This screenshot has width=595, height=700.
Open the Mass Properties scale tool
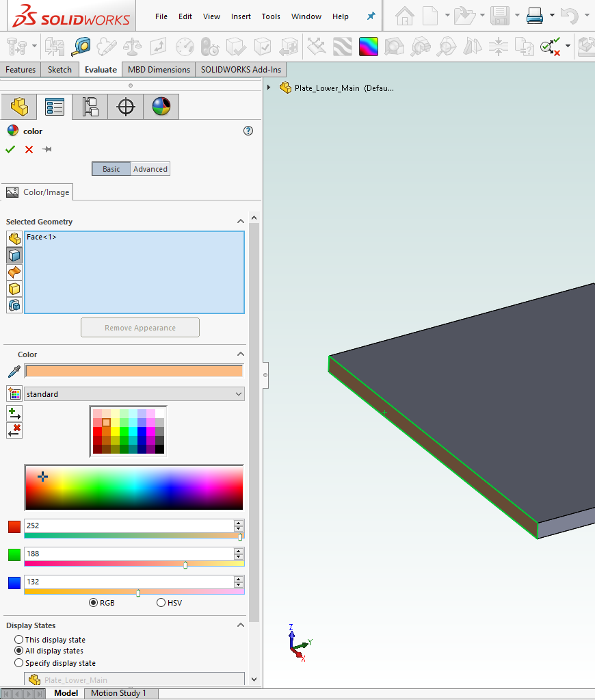click(132, 47)
